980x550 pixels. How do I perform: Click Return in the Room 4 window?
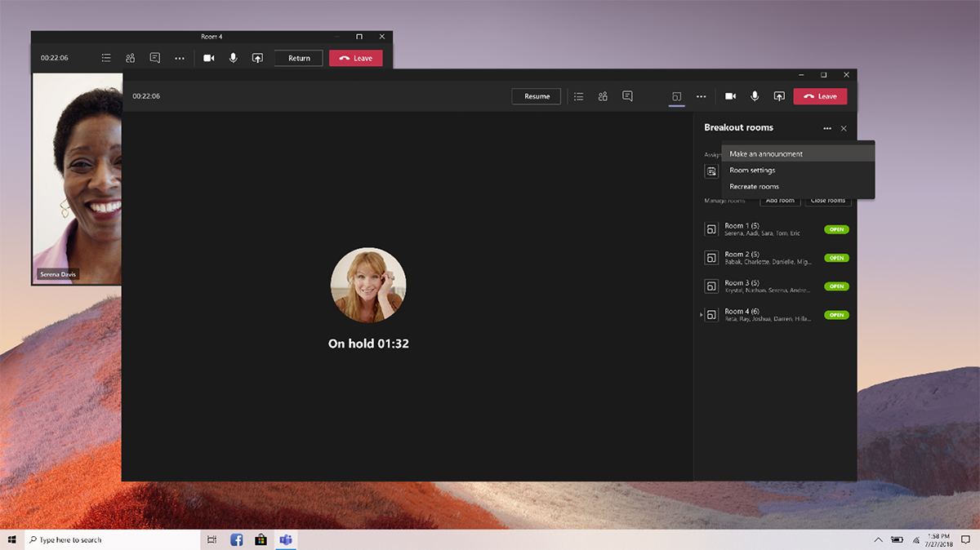tap(299, 58)
